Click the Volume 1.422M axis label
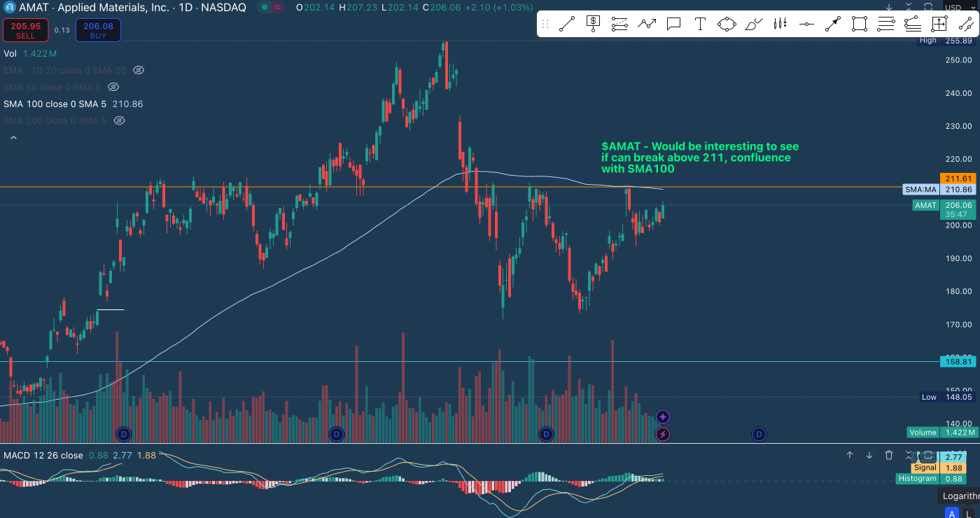This screenshot has height=518, width=980. pyautogui.click(x=942, y=433)
